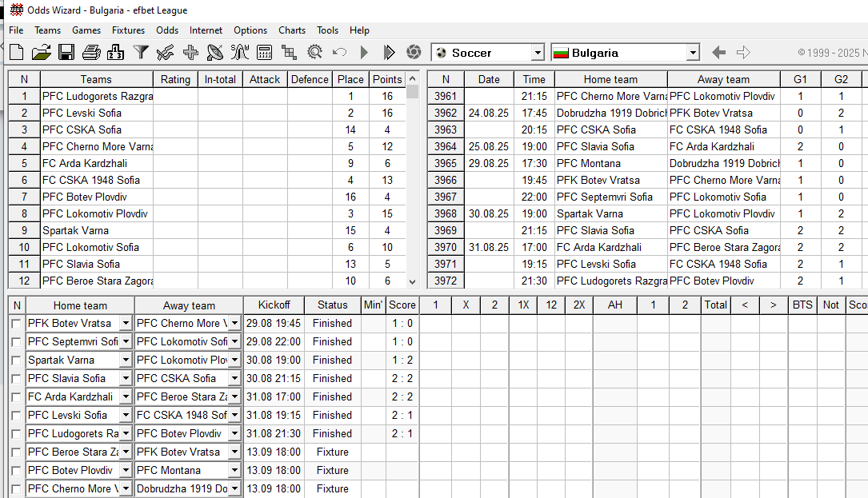
Task: Open the calculator tool icon
Action: [x=265, y=53]
